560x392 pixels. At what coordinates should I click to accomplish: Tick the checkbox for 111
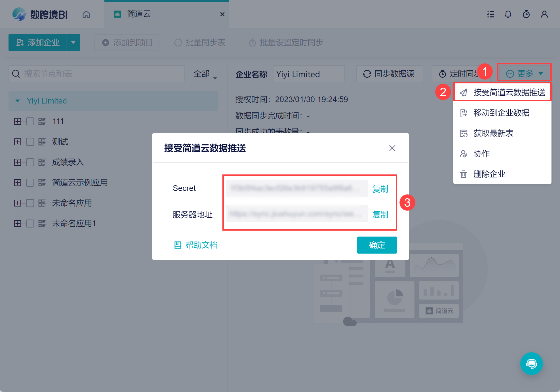coord(30,121)
